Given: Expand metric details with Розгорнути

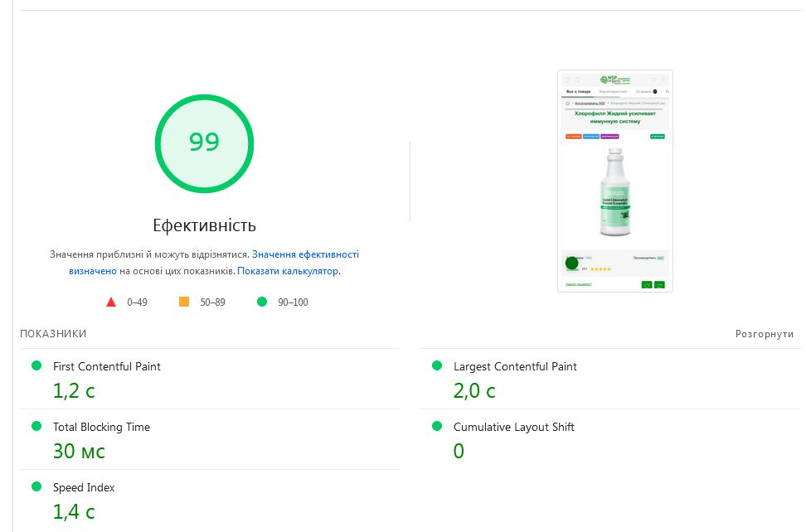Looking at the screenshot, I should tap(764, 334).
